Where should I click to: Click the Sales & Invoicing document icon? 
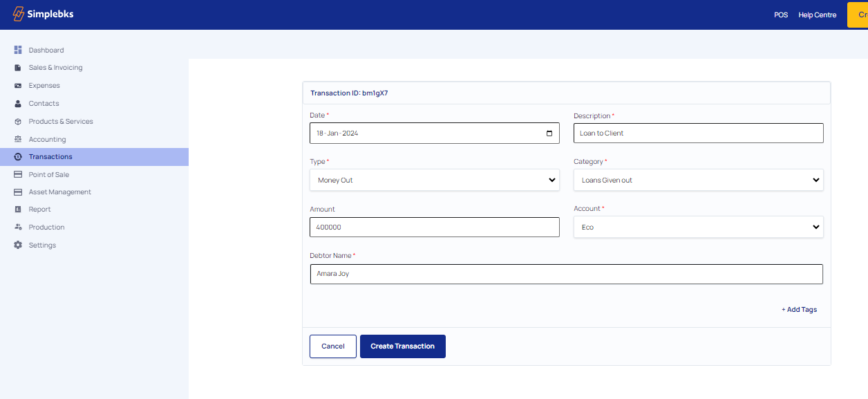(18, 68)
